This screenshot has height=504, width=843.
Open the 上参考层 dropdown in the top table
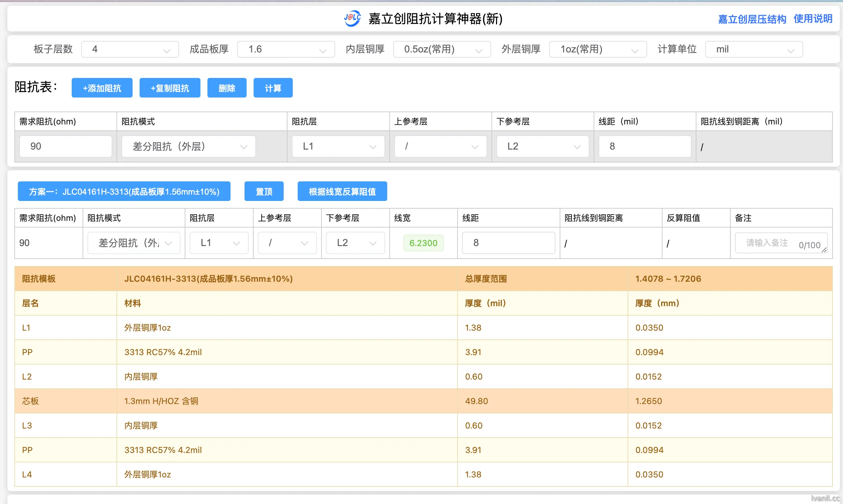pos(441,146)
